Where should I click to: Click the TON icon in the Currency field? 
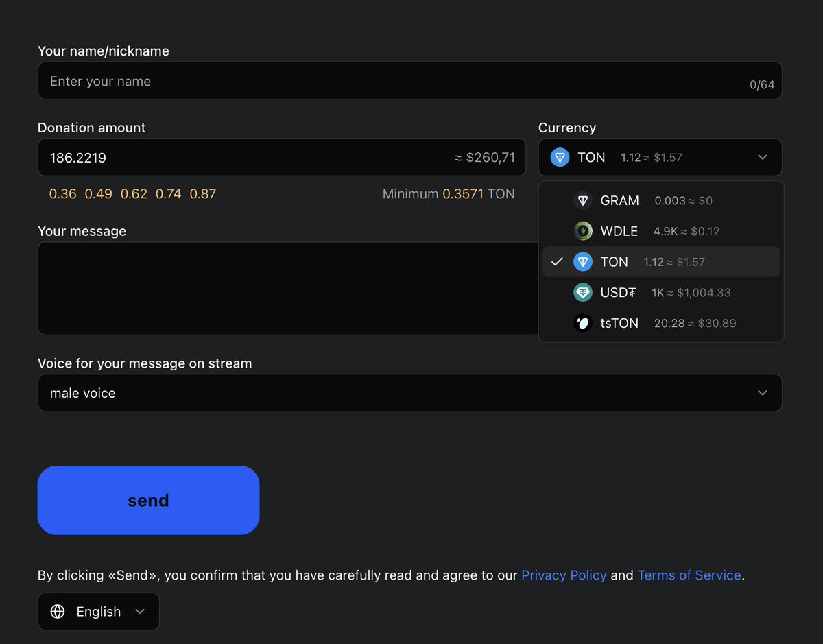coord(560,157)
